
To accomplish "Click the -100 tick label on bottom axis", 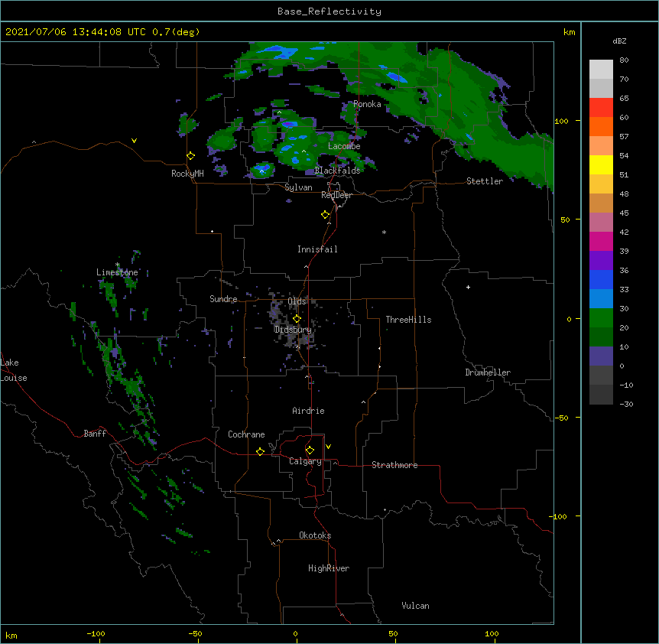I will point(96,633).
